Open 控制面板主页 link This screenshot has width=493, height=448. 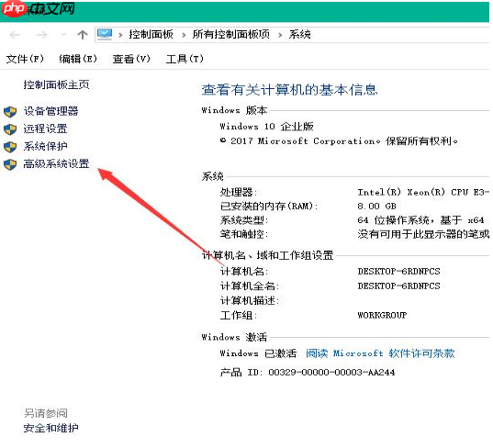click(x=56, y=84)
